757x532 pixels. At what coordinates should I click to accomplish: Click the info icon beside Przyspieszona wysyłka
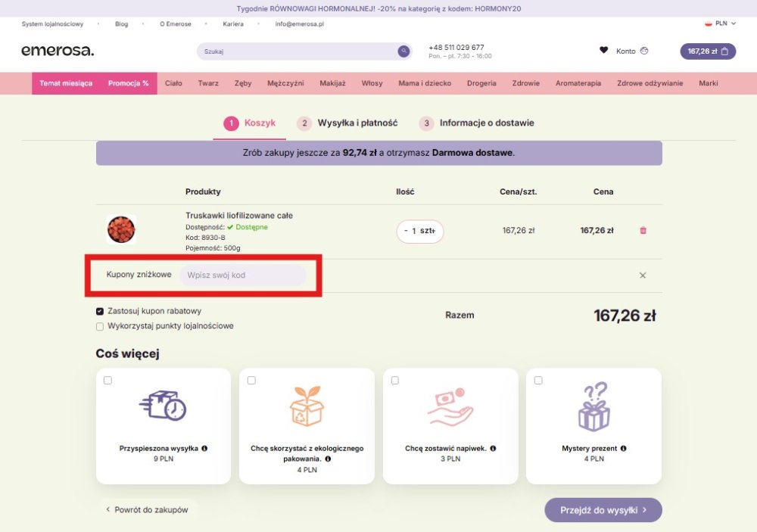coord(204,448)
